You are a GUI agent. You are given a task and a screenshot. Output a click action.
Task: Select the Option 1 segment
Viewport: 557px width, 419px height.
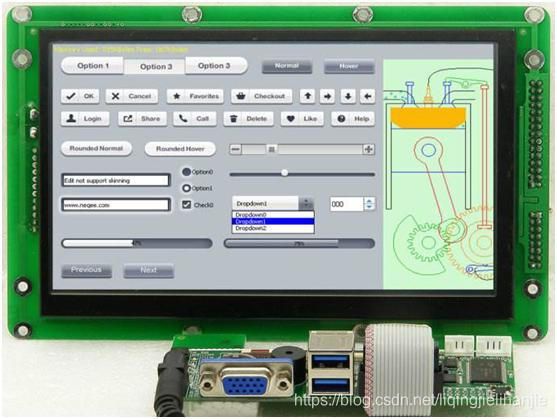[93, 66]
